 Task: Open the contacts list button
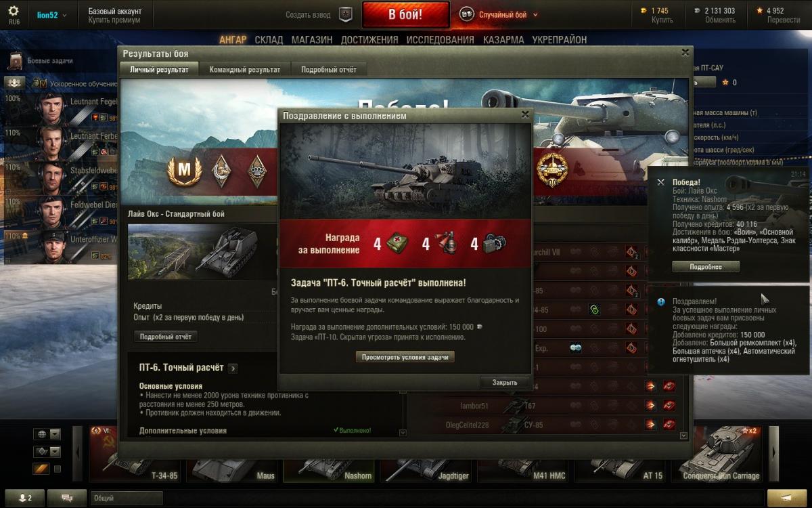click(25, 498)
